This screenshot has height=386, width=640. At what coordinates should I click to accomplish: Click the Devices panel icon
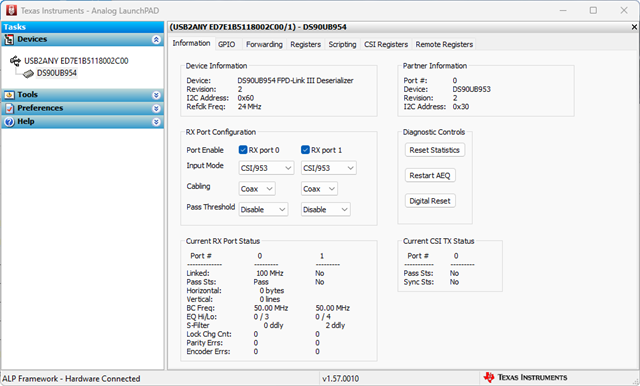tap(9, 40)
